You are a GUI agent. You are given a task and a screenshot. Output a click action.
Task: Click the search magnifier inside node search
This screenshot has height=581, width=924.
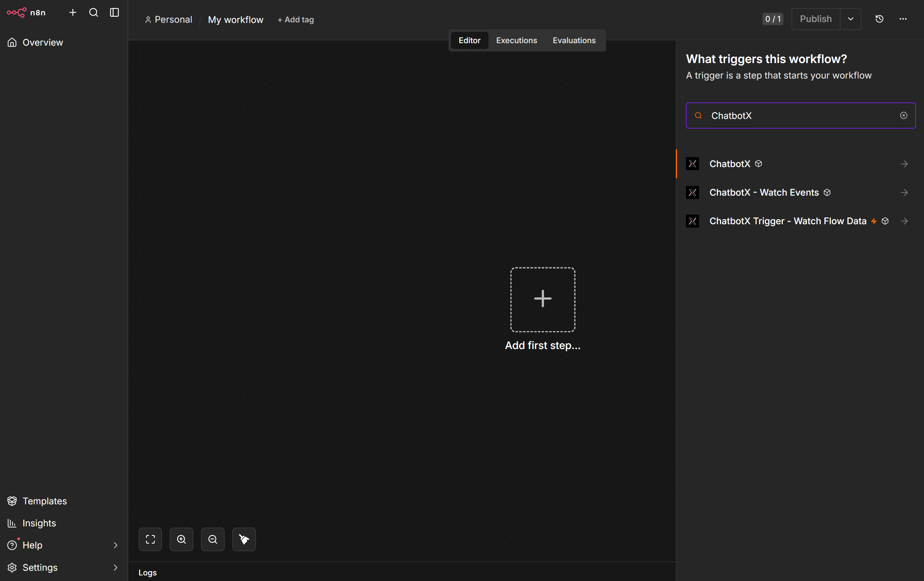coord(698,116)
